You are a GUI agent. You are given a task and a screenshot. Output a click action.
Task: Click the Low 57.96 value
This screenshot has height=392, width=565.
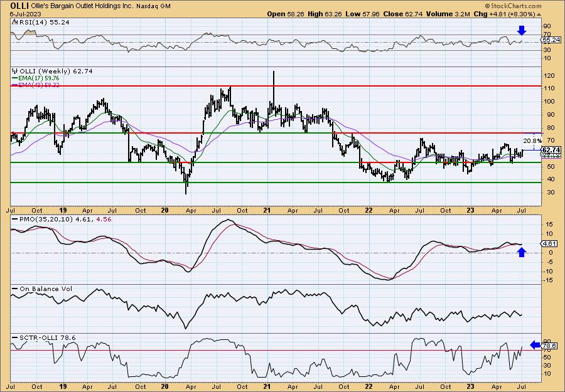(362, 14)
